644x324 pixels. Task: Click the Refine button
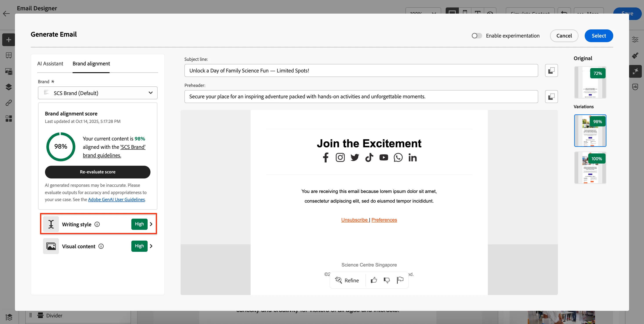[347, 280]
